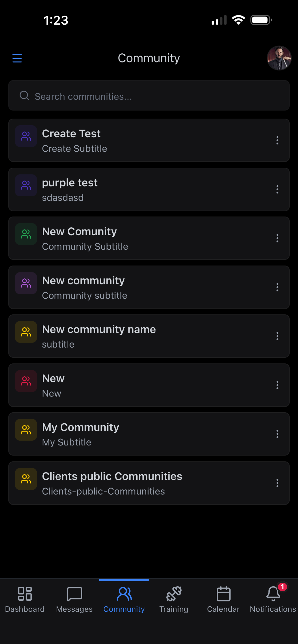Click green group icon of New Comunity

coord(26,234)
